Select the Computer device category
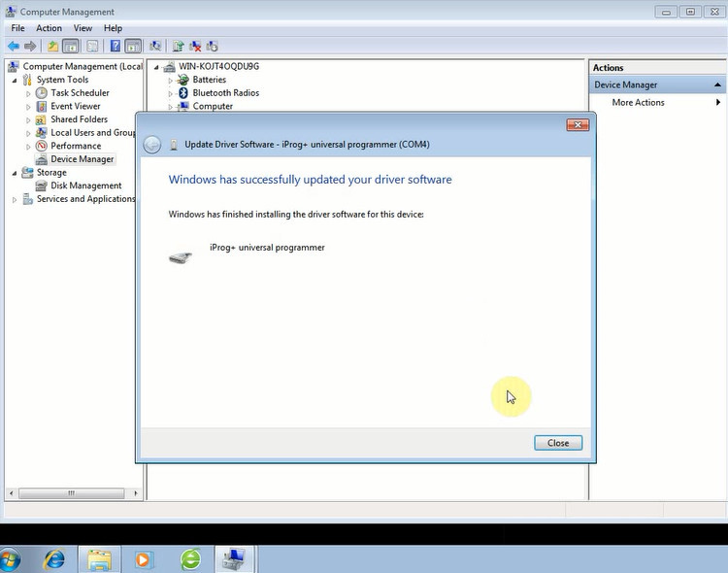This screenshot has height=573, width=728. 213,106
